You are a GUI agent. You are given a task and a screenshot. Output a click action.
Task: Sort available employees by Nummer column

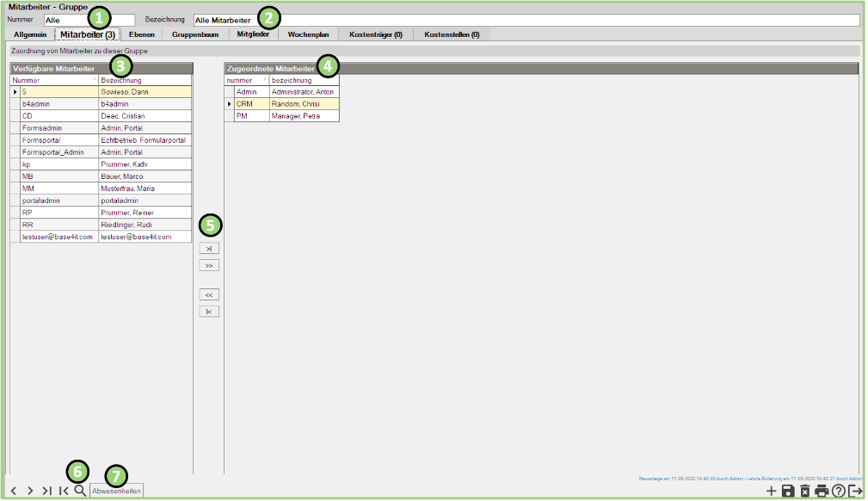point(53,79)
